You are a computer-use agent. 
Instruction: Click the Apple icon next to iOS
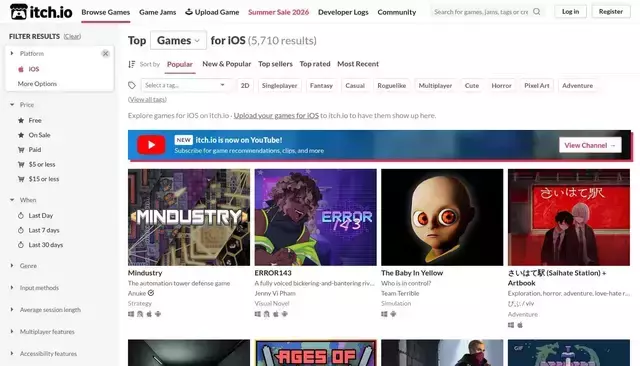pos(21,69)
